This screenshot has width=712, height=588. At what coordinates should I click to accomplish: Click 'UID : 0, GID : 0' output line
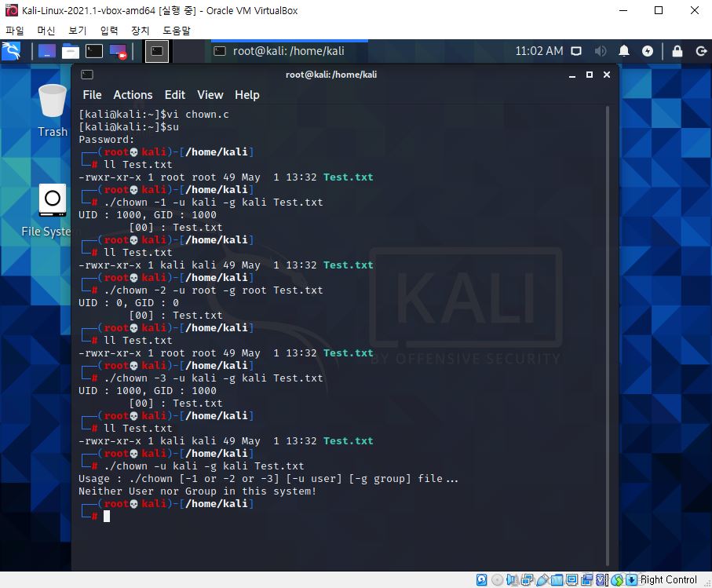click(x=129, y=303)
